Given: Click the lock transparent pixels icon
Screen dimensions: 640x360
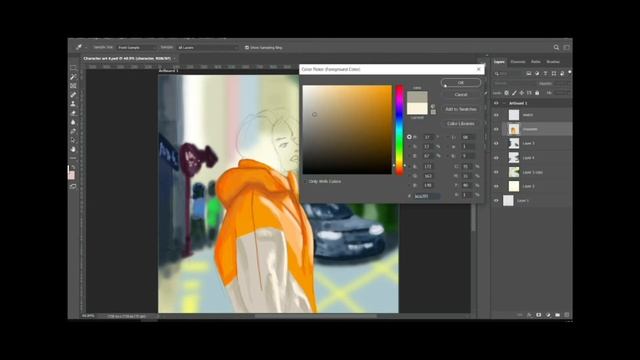Looking at the screenshot, I should click(x=507, y=93).
